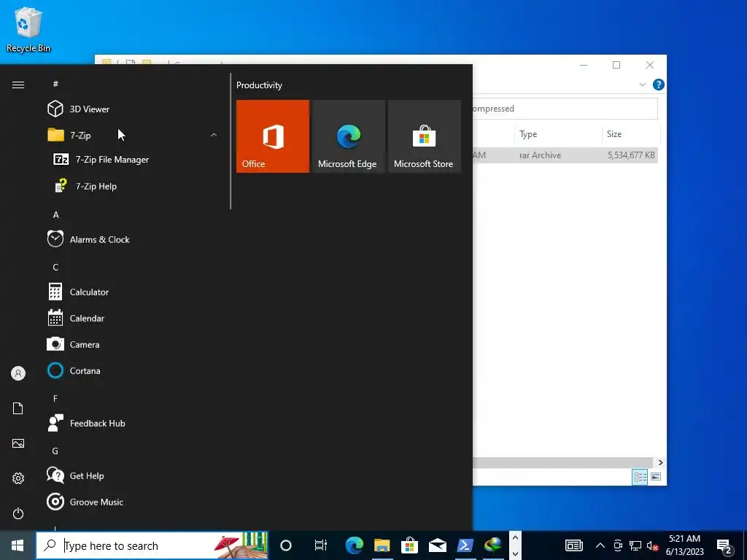Click the Productivity group title

[x=259, y=85]
